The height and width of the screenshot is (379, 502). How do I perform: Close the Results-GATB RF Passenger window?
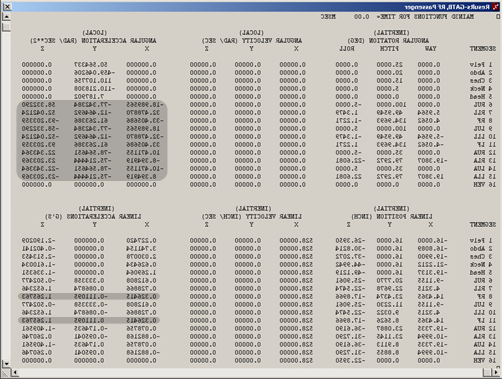[x=7, y=7]
